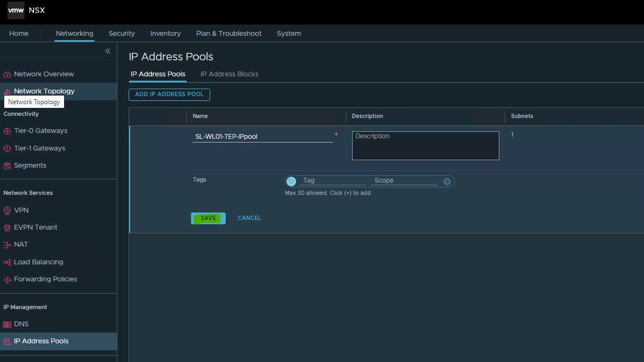The width and height of the screenshot is (644, 362).
Task: Switch to the IP Address Blocks tab
Action: (x=229, y=74)
